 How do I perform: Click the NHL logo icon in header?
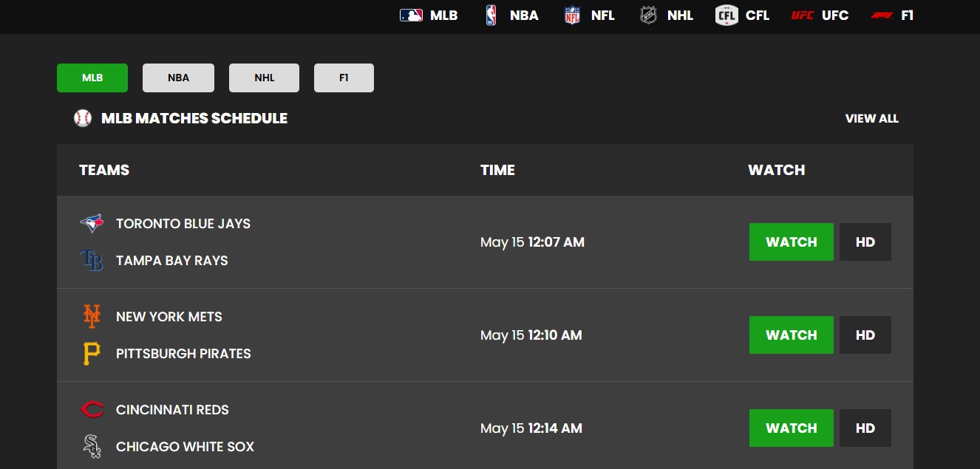[648, 16]
